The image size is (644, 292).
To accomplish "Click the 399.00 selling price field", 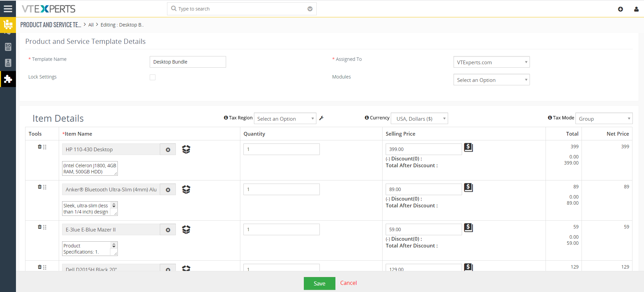I will (x=424, y=149).
